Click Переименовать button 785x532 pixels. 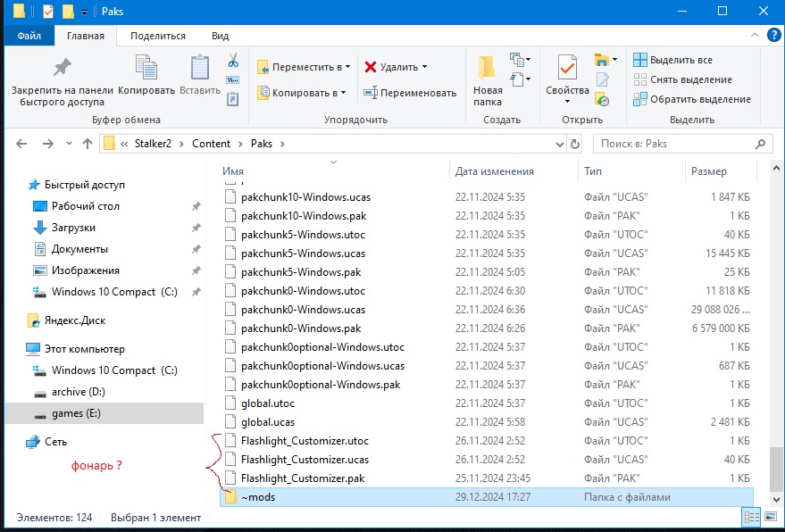click(x=410, y=93)
